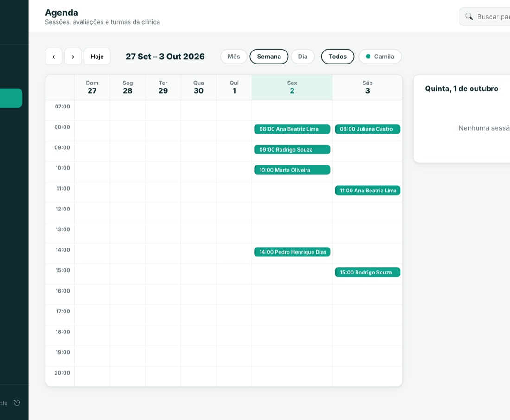Filter agenda by Camila
The width and height of the screenshot is (510, 420).
tap(380, 57)
